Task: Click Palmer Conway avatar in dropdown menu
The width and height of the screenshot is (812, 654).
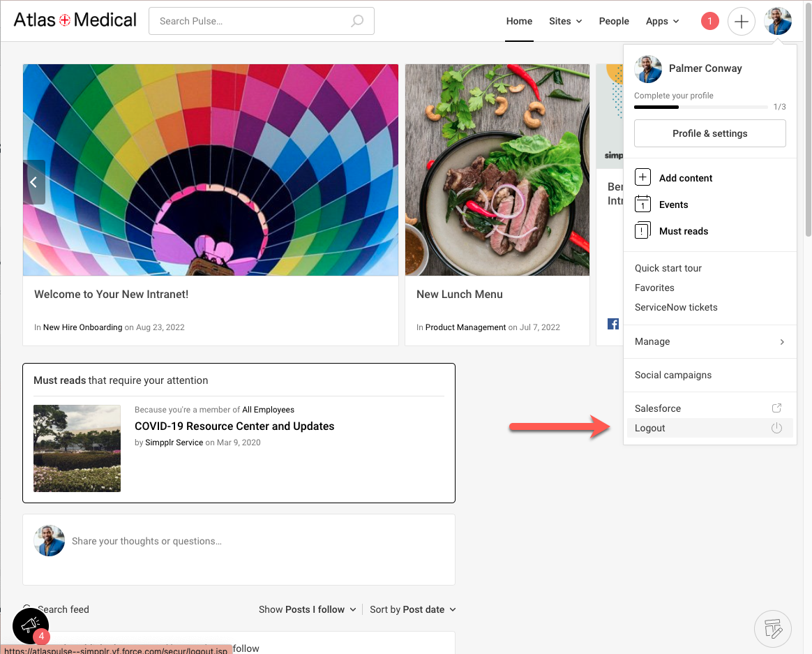Action: [648, 69]
